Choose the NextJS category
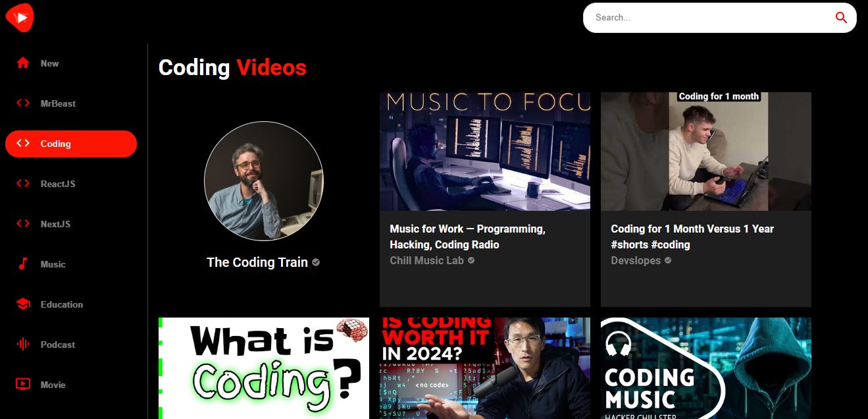868x419 pixels. coord(71,224)
